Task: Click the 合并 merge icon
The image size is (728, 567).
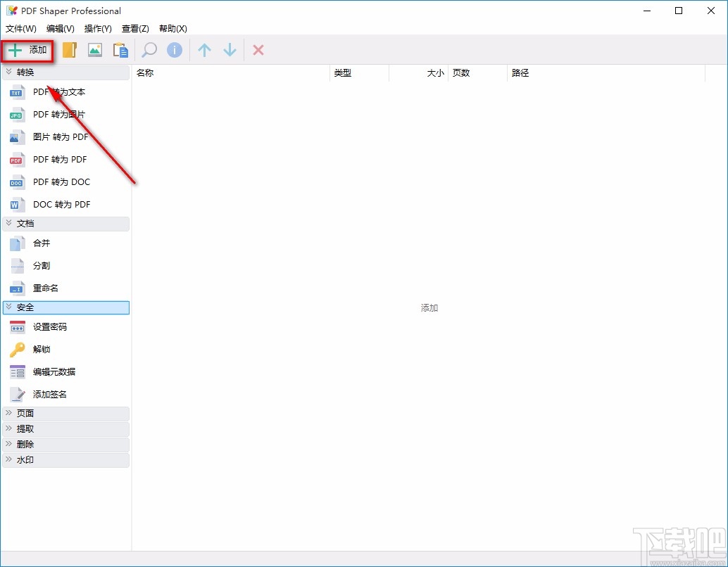Action: point(17,243)
